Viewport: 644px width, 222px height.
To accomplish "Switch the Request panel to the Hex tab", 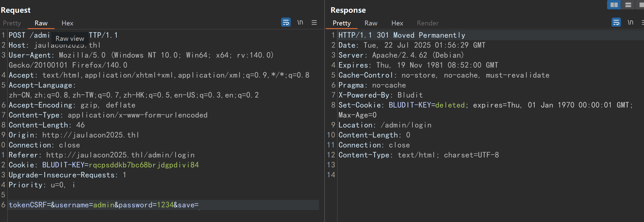I will [x=67, y=23].
